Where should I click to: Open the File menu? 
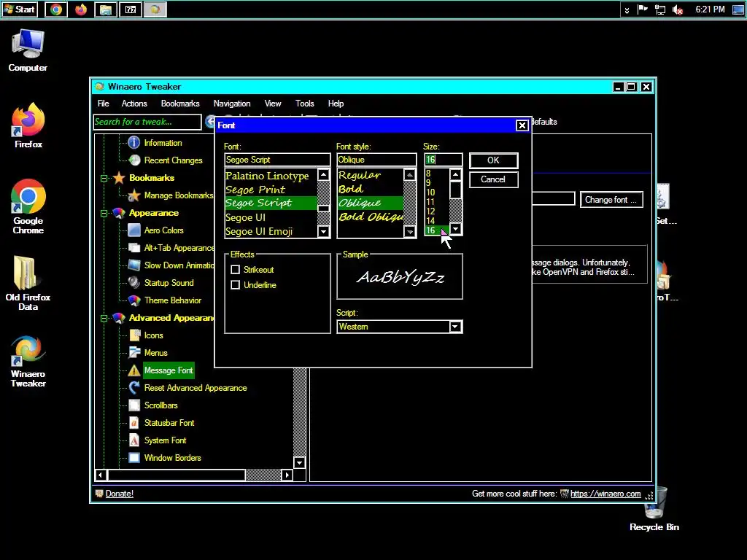(x=103, y=104)
